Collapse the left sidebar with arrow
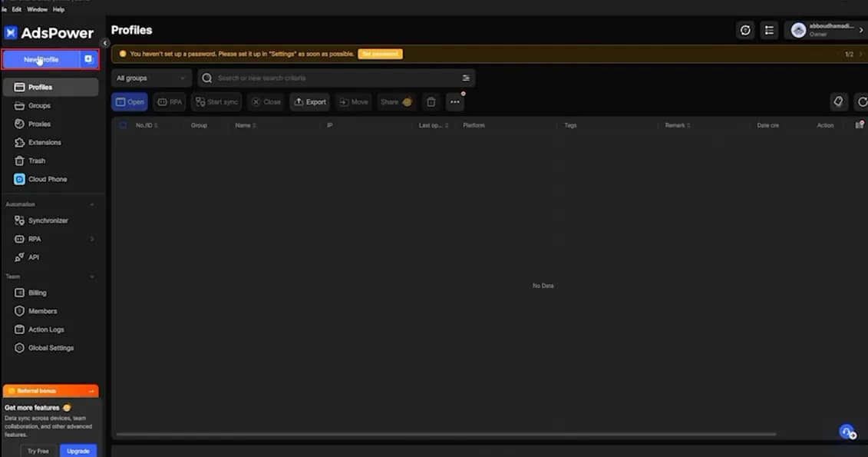This screenshot has height=457, width=868. click(x=104, y=43)
